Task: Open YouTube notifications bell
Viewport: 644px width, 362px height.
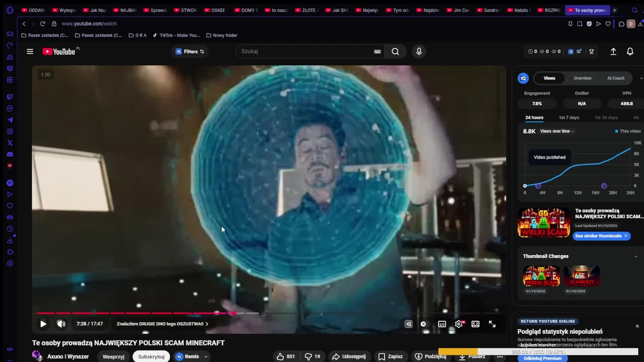Action: tap(630, 51)
